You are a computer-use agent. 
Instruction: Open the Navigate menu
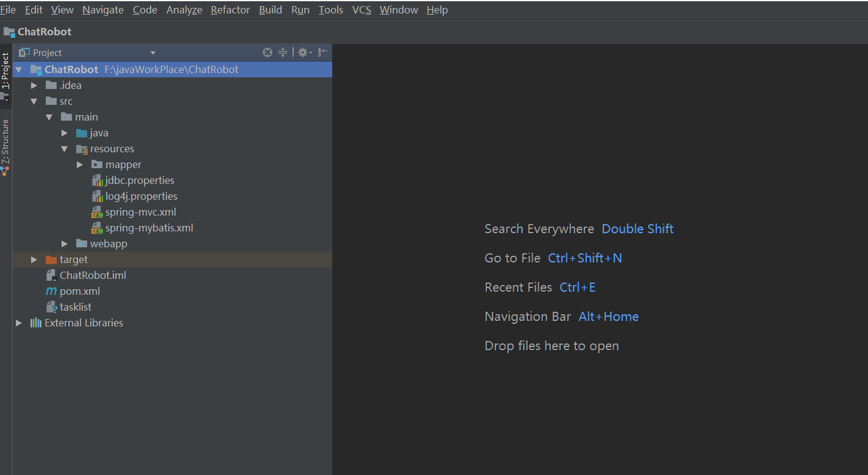pos(103,10)
